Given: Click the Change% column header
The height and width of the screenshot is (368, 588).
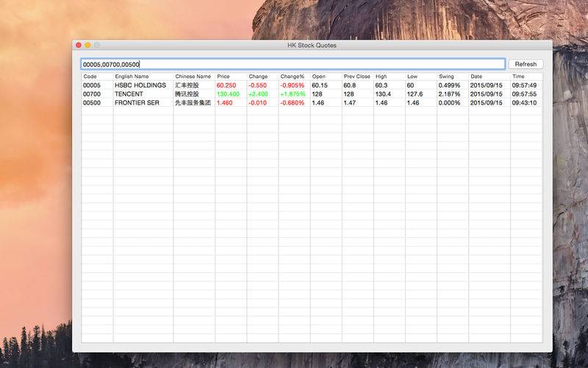Looking at the screenshot, I should pyautogui.click(x=293, y=77).
